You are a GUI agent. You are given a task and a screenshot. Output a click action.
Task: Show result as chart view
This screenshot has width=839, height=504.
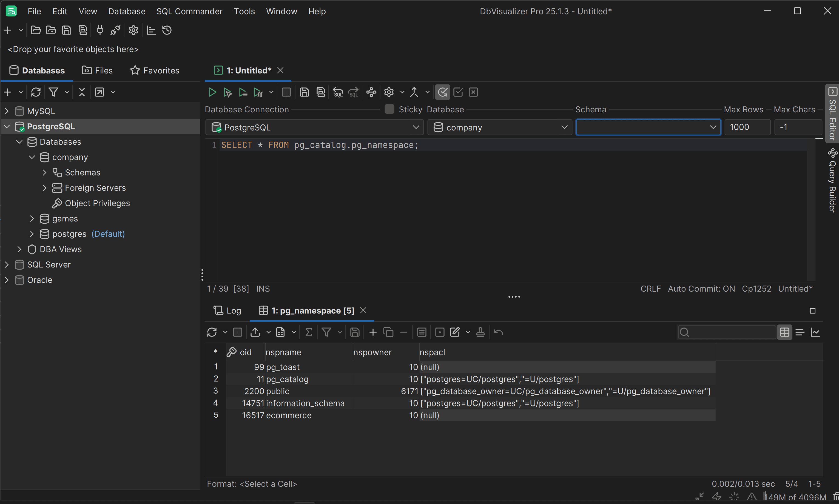pyautogui.click(x=815, y=332)
